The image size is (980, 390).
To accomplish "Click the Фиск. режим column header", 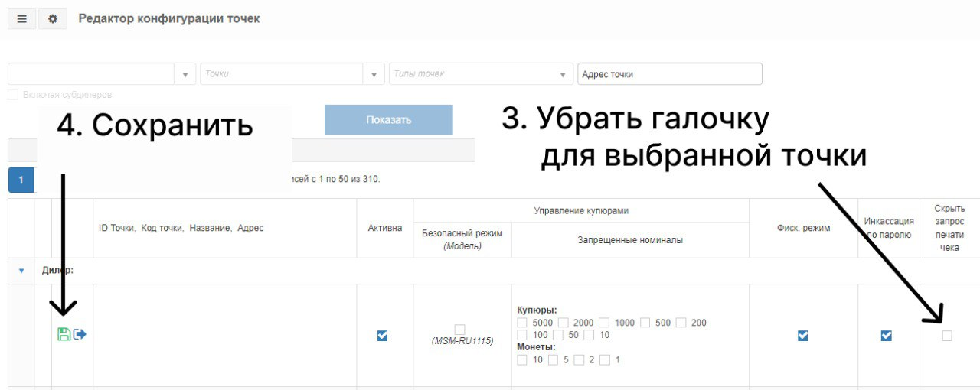I will [803, 228].
